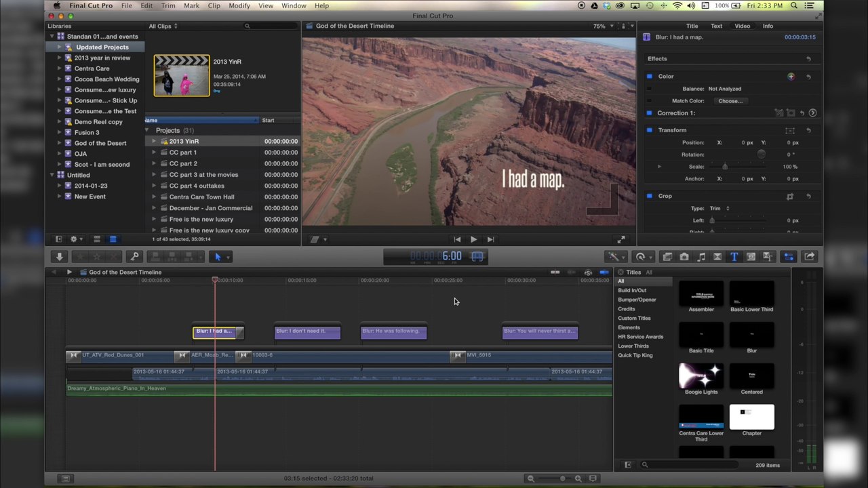This screenshot has width=868, height=488.
Task: Play the viewer clip
Action: tap(473, 239)
